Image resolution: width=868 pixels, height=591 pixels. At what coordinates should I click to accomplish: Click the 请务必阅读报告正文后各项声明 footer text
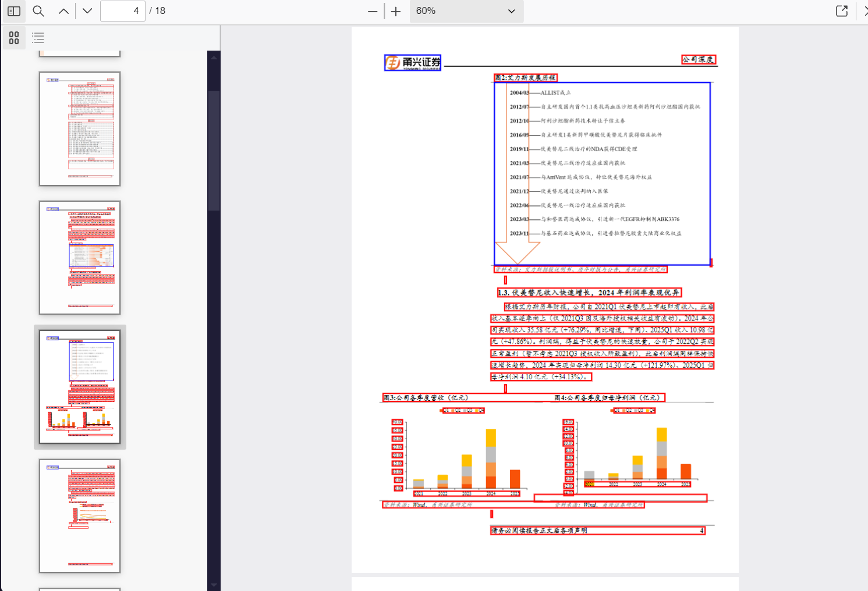pos(539,531)
